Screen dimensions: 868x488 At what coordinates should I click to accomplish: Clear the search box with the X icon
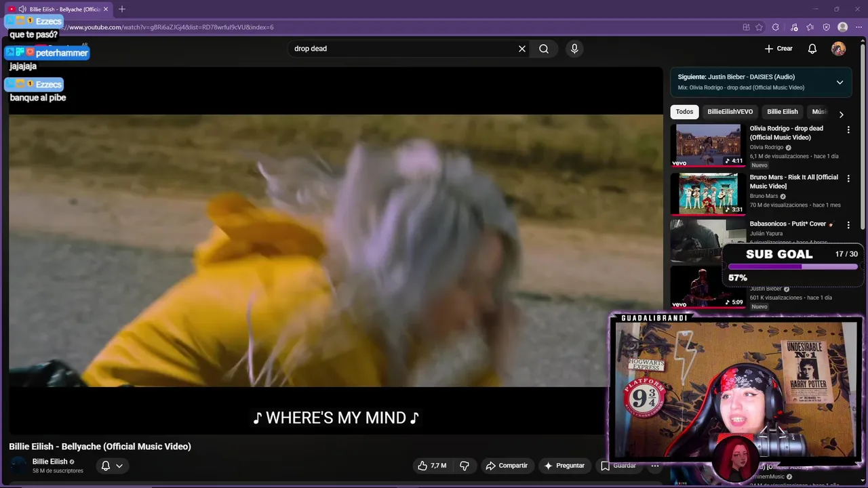point(522,49)
